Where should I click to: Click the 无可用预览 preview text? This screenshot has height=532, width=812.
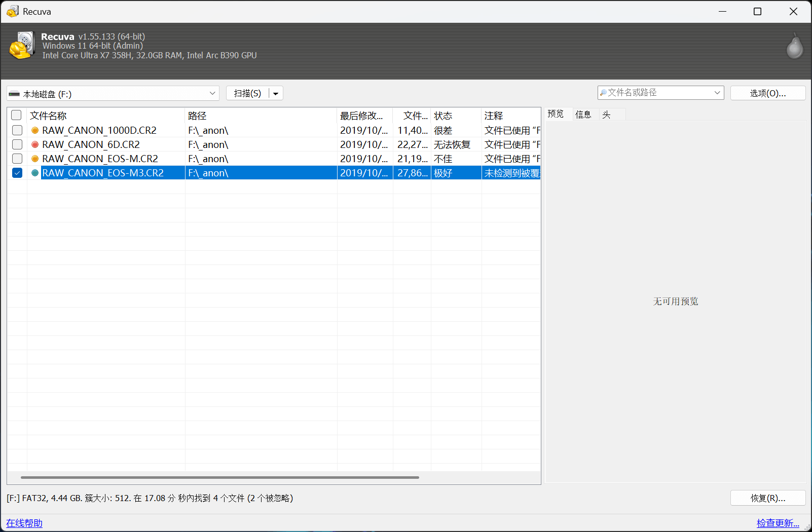(x=675, y=301)
